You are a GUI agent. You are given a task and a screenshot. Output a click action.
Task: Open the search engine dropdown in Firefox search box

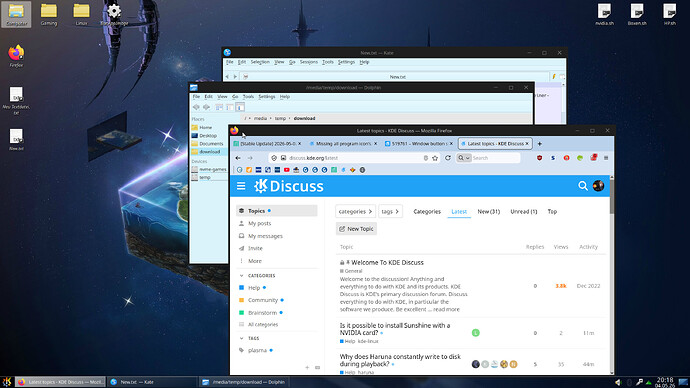pyautogui.click(x=464, y=158)
